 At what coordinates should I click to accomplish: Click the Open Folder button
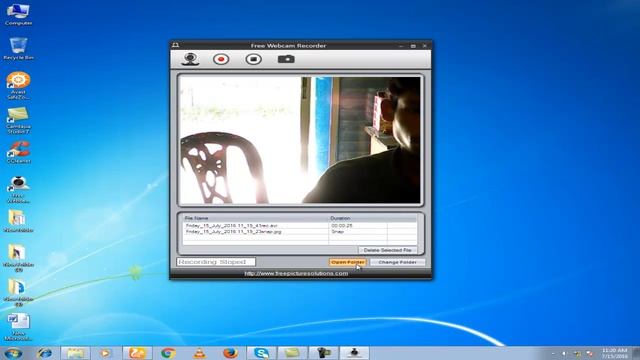click(x=348, y=262)
